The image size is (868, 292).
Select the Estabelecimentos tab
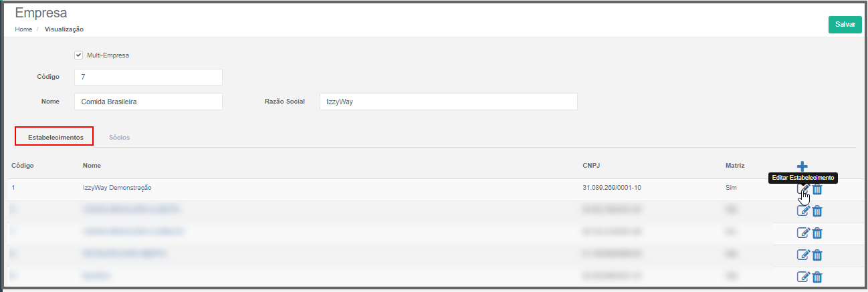pyautogui.click(x=55, y=136)
